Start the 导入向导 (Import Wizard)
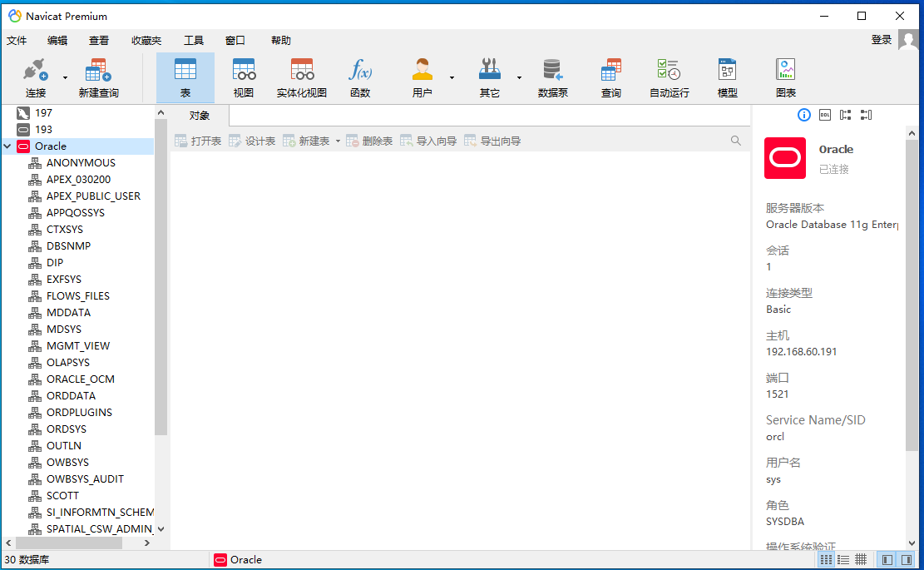This screenshot has width=924, height=570. [436, 141]
